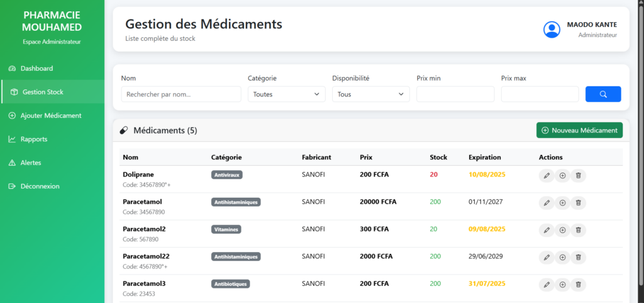The width and height of the screenshot is (644, 303).
Task: Go to Ajouter Médicament in the sidebar
Action: click(x=50, y=115)
